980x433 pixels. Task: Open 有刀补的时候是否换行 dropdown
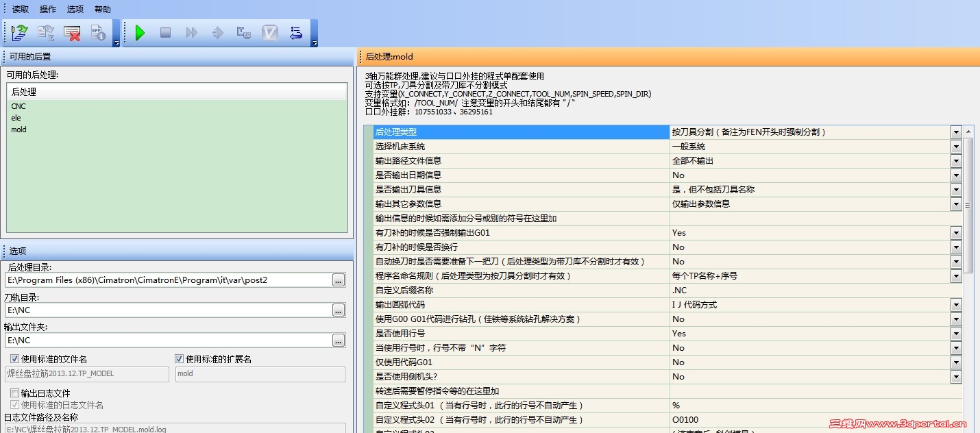click(956, 247)
